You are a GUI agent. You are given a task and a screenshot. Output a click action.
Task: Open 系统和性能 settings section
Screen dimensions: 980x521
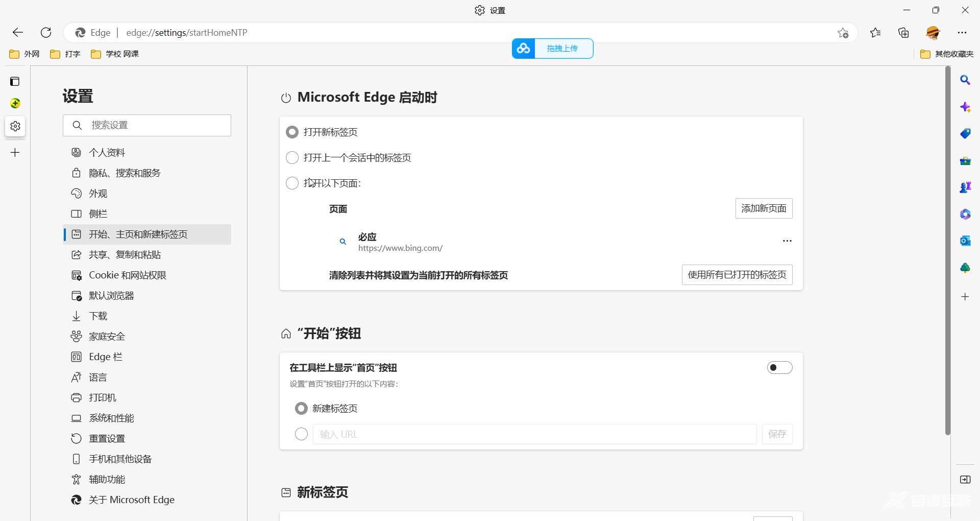(147, 418)
